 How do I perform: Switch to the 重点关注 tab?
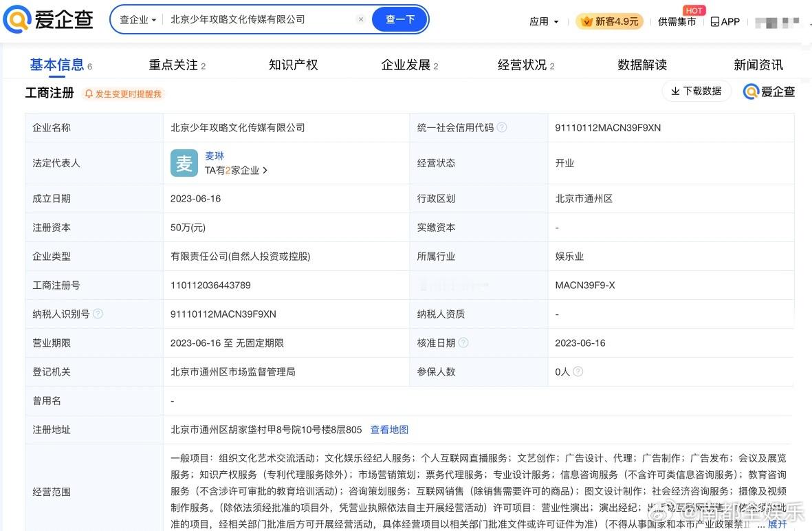177,65
